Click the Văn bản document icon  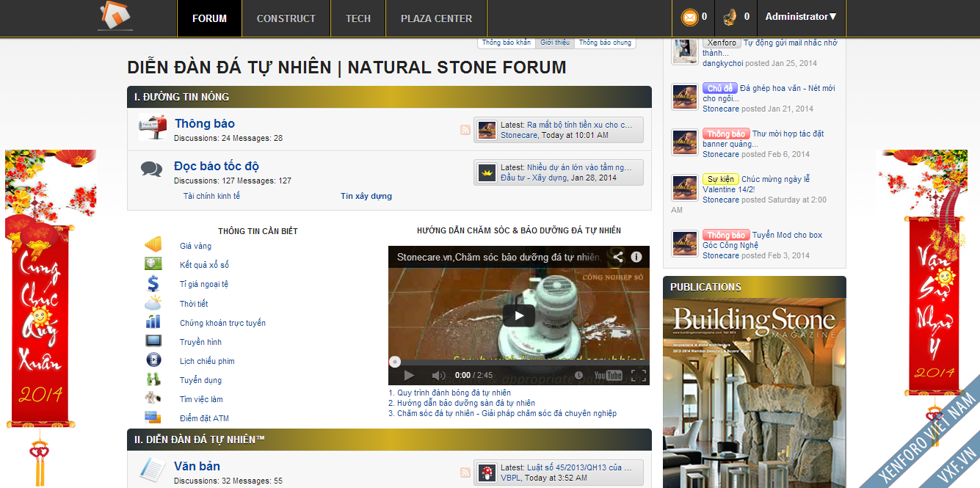click(153, 470)
